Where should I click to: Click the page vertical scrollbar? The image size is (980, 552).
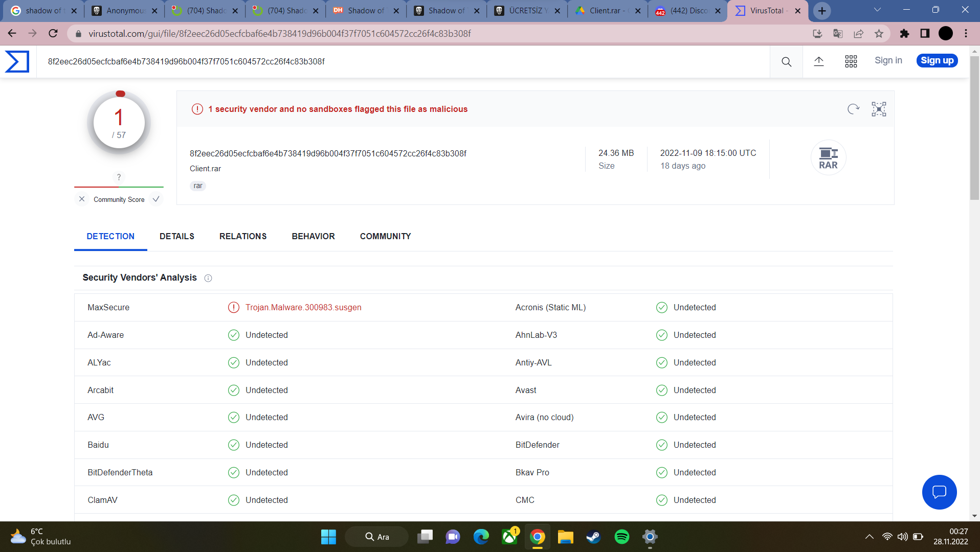pos(974,128)
